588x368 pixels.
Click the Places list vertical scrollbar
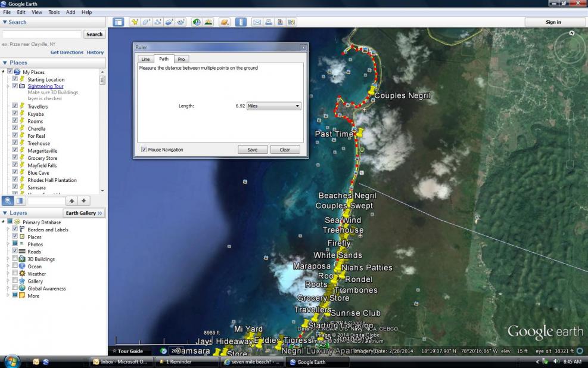click(x=102, y=131)
